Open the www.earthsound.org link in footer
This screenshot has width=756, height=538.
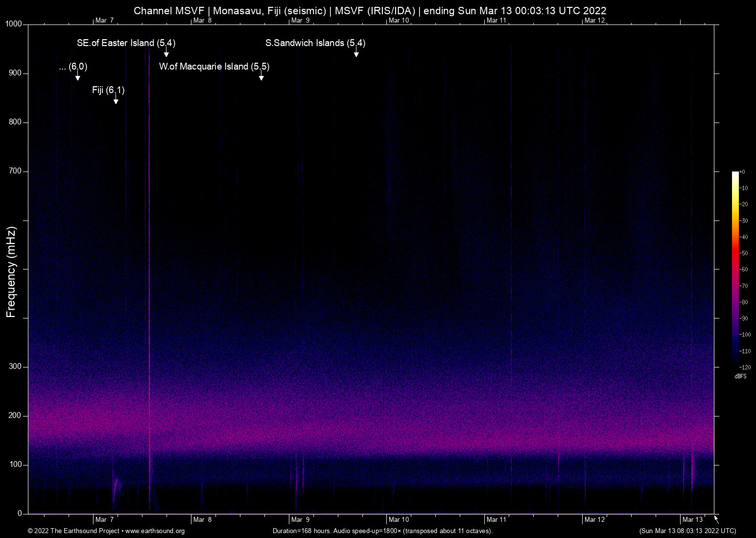(x=155, y=531)
